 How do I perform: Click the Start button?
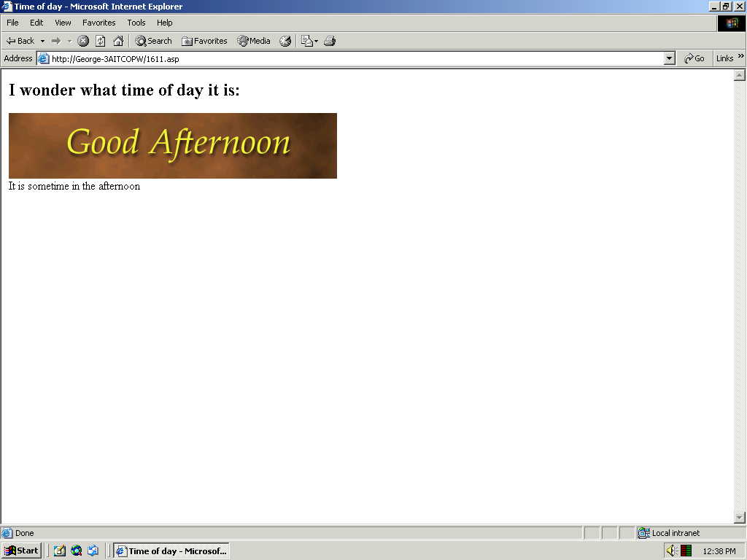tap(21, 551)
